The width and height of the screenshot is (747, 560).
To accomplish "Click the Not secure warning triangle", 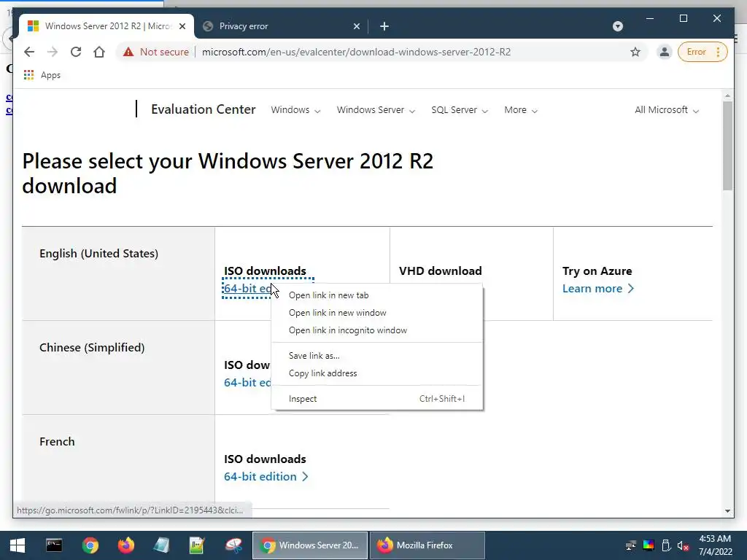I will click(x=128, y=52).
